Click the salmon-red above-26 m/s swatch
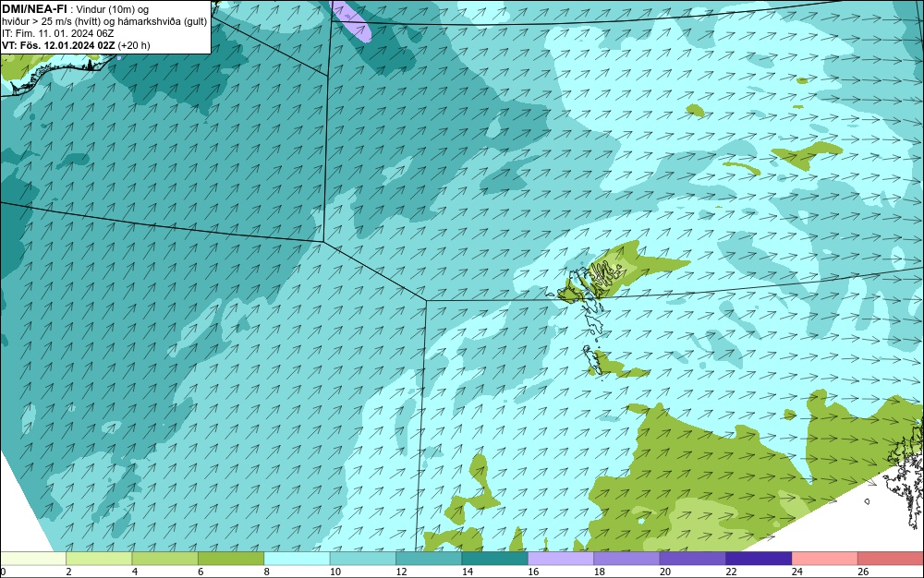The width and height of the screenshot is (924, 578). pos(891,559)
